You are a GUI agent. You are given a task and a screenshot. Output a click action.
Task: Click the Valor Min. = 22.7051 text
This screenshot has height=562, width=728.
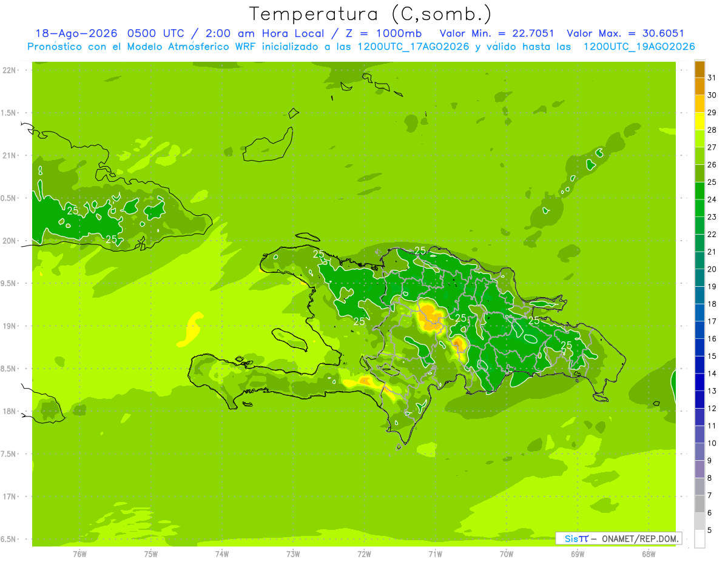(496, 33)
